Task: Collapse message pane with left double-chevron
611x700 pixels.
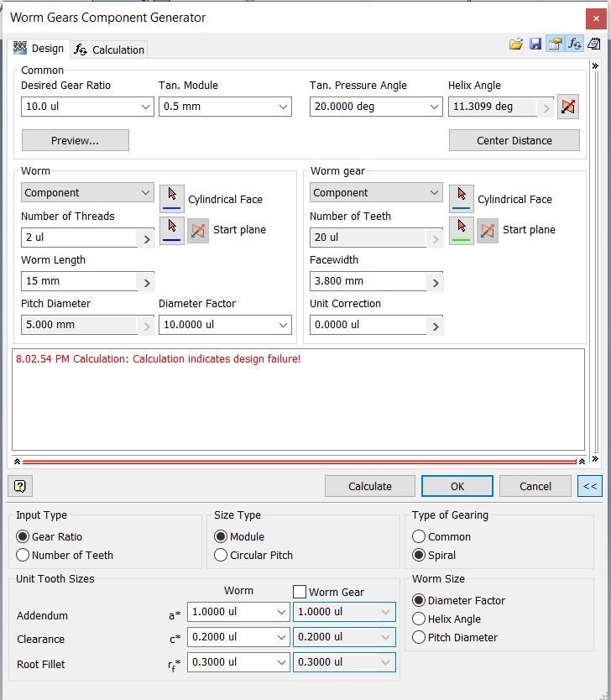Action: tap(17, 462)
